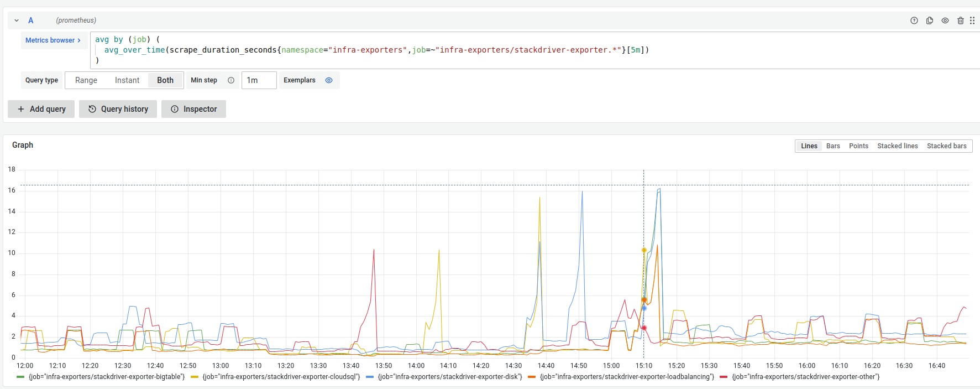Toggle stackdriver-exporter-other series in legend
Viewport: 980px width, 389px height.
point(805,377)
